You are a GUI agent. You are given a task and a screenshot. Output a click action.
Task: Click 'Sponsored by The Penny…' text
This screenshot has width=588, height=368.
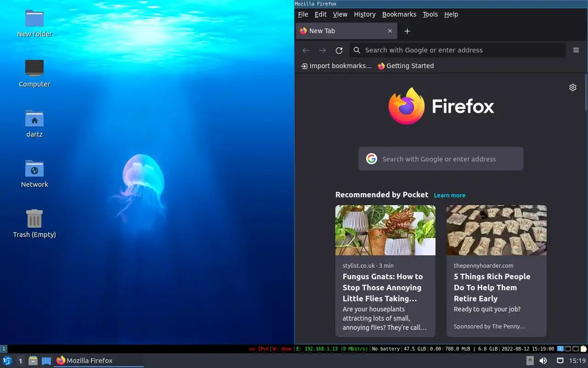click(x=490, y=326)
